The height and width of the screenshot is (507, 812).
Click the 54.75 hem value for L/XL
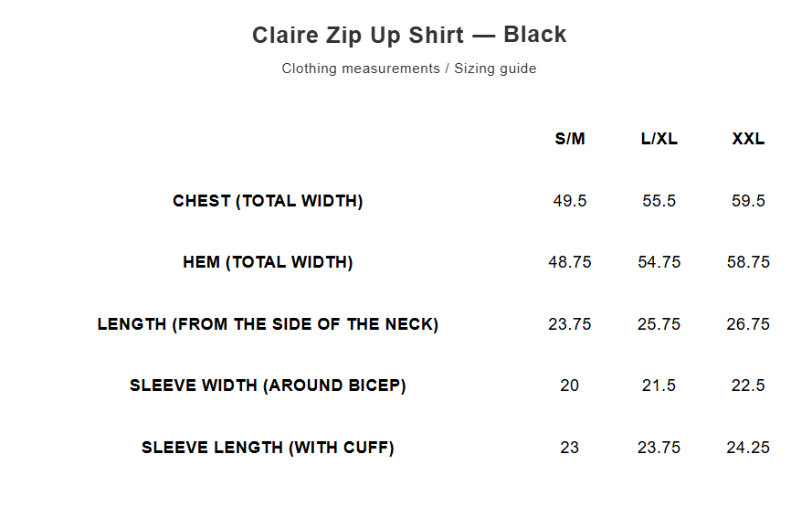(x=659, y=262)
